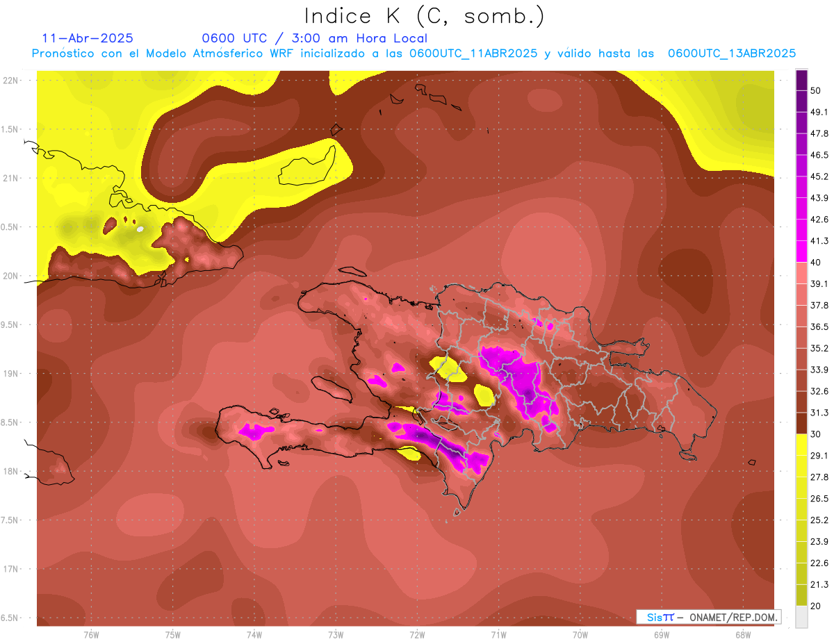
Task: Click the title 'Indice K (C, somb.)'
Action: tap(424, 16)
